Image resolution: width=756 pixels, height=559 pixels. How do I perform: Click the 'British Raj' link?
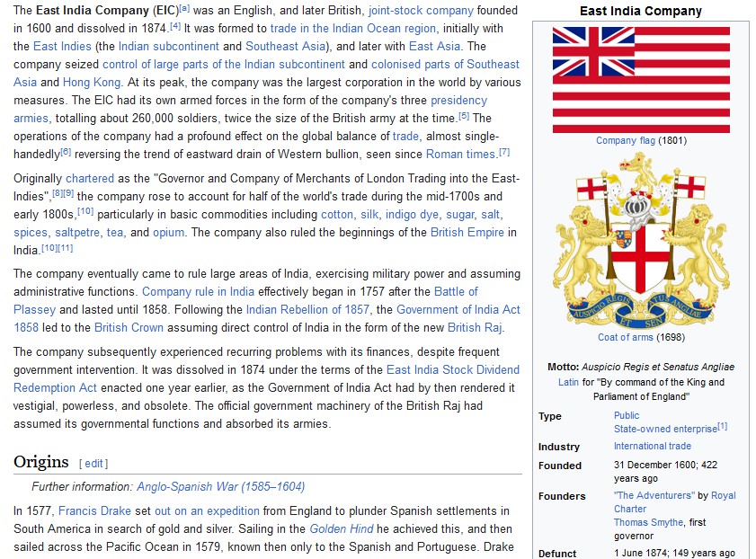(x=476, y=327)
